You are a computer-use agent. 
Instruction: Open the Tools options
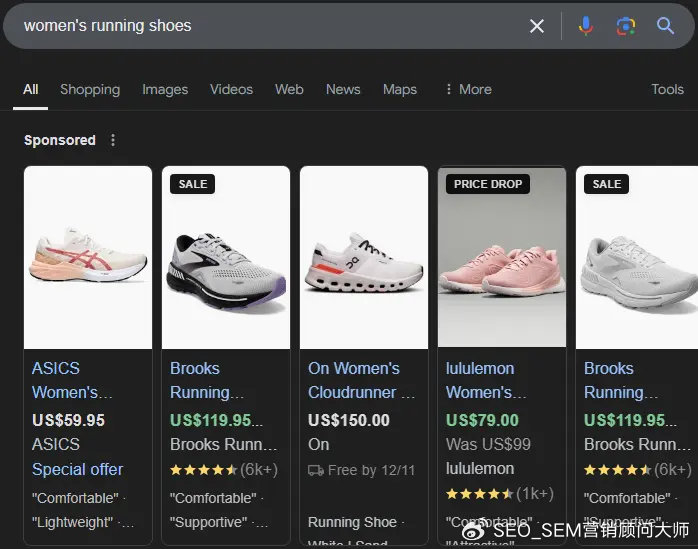(x=667, y=89)
